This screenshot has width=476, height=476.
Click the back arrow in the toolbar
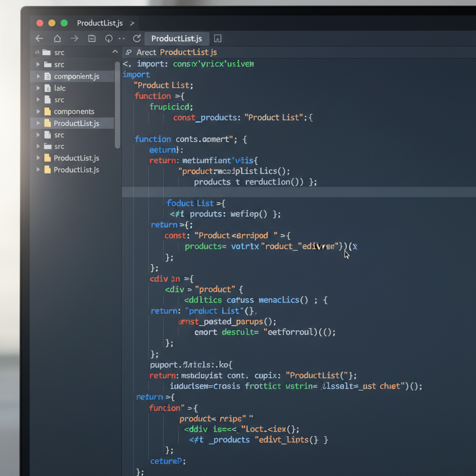click(40, 39)
